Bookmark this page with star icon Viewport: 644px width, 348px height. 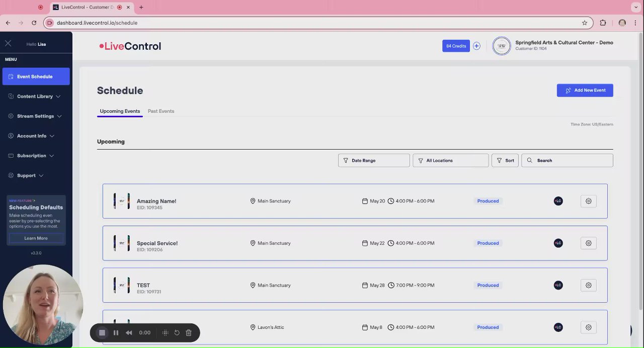coord(584,23)
